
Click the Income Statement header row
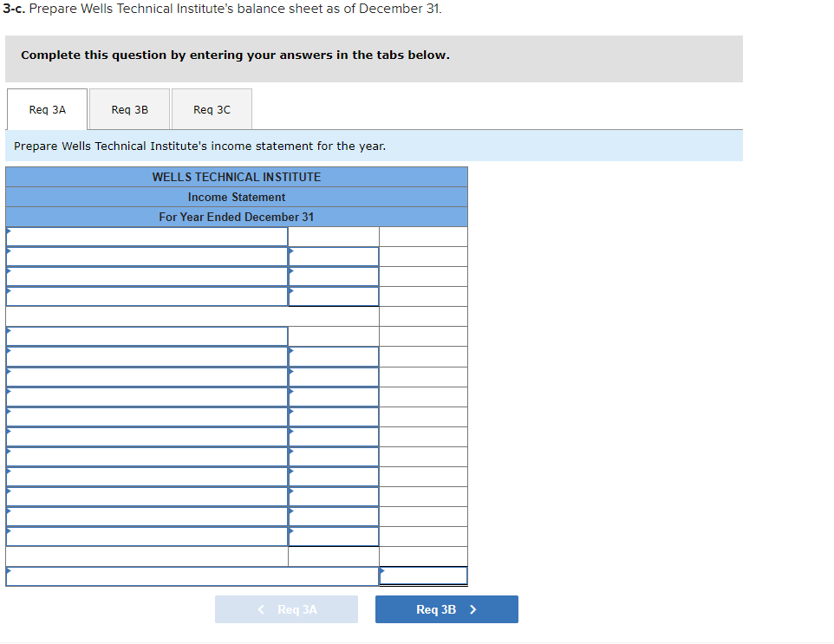click(x=236, y=197)
